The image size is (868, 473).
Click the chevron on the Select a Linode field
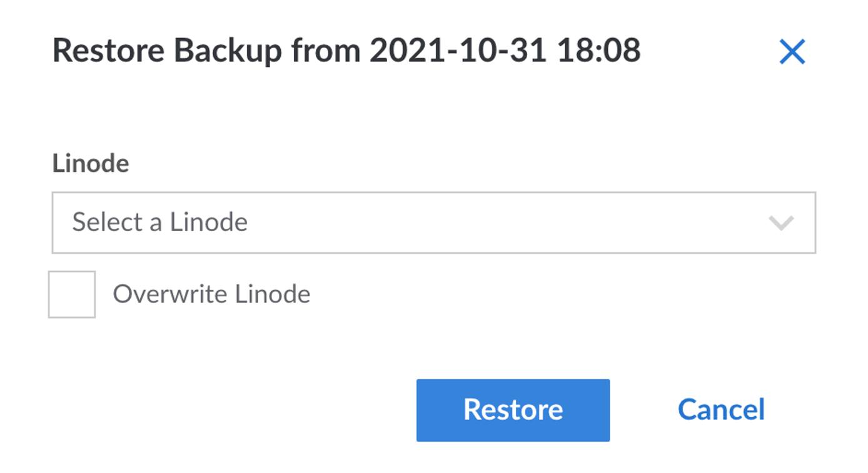[780, 222]
